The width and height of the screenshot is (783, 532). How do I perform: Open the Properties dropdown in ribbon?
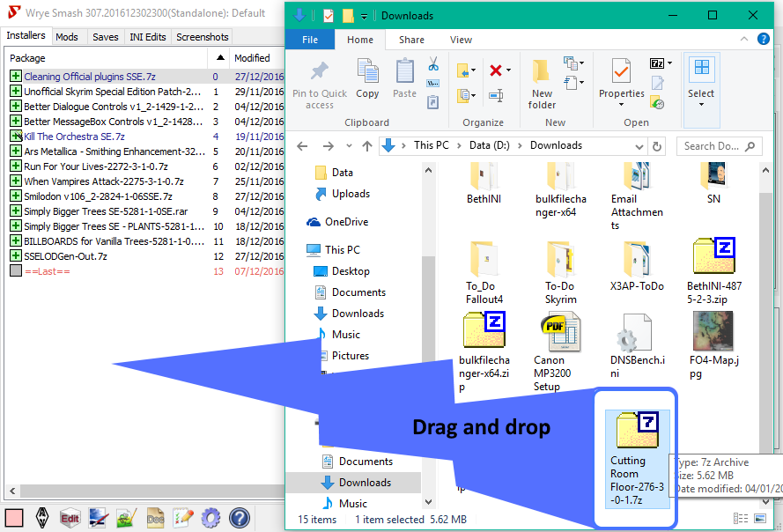click(x=622, y=104)
